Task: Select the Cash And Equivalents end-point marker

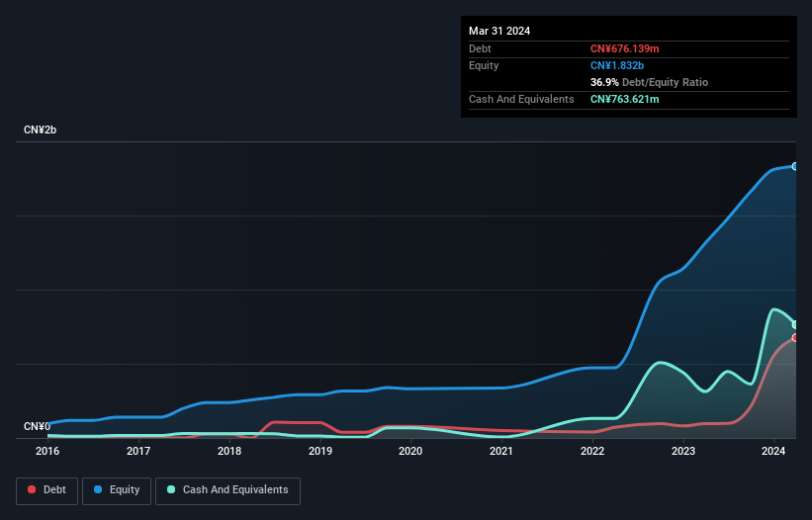Action: pos(795,325)
